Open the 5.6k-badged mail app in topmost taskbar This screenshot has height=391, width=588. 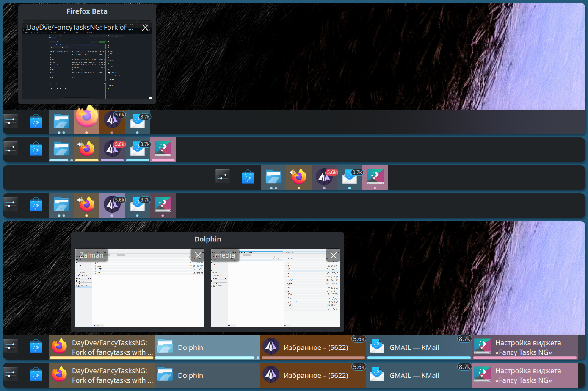(x=112, y=122)
